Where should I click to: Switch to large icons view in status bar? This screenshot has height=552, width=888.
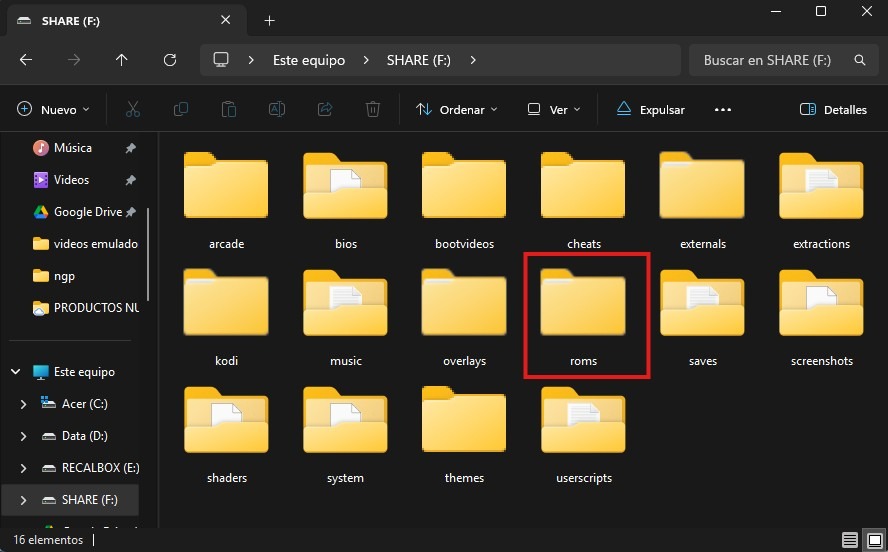tap(873, 540)
